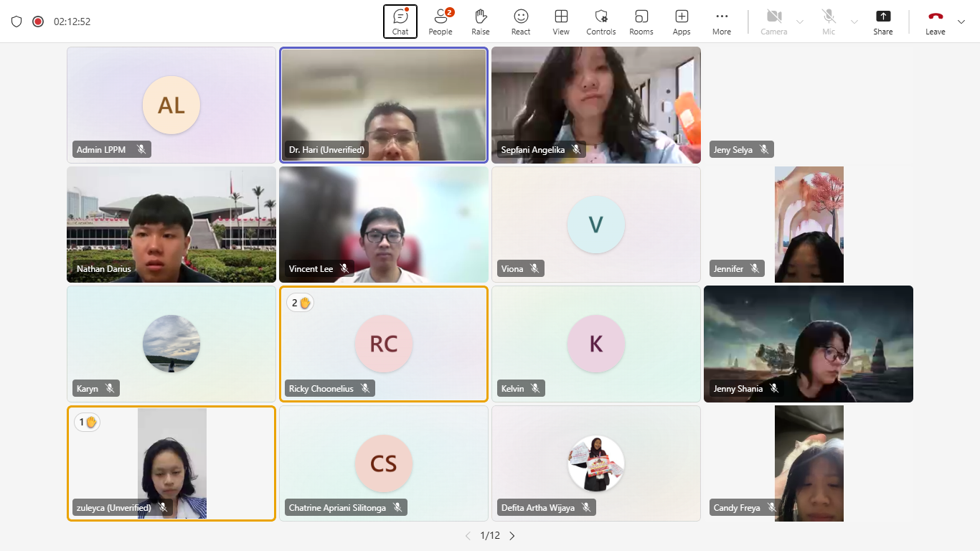
Task: Change layout with View button
Action: (x=561, y=22)
